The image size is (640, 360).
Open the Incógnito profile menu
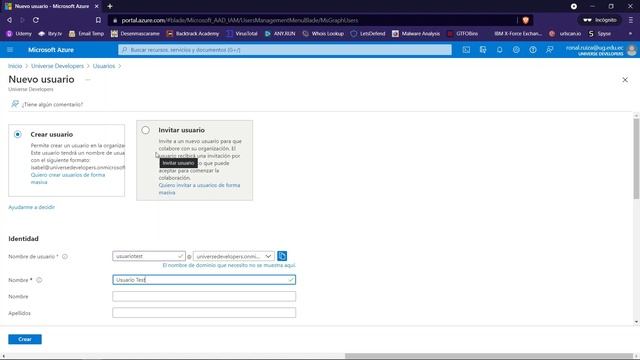pos(600,20)
